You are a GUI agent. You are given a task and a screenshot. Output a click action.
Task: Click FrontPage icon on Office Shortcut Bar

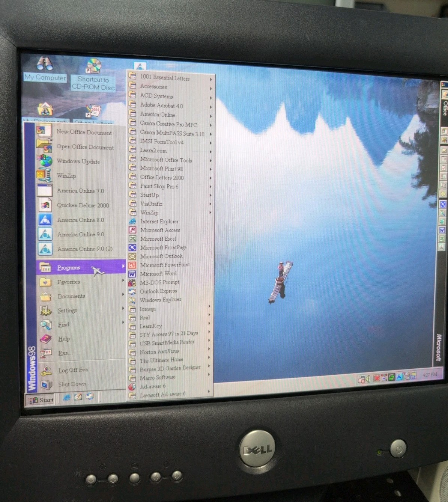click(x=443, y=204)
